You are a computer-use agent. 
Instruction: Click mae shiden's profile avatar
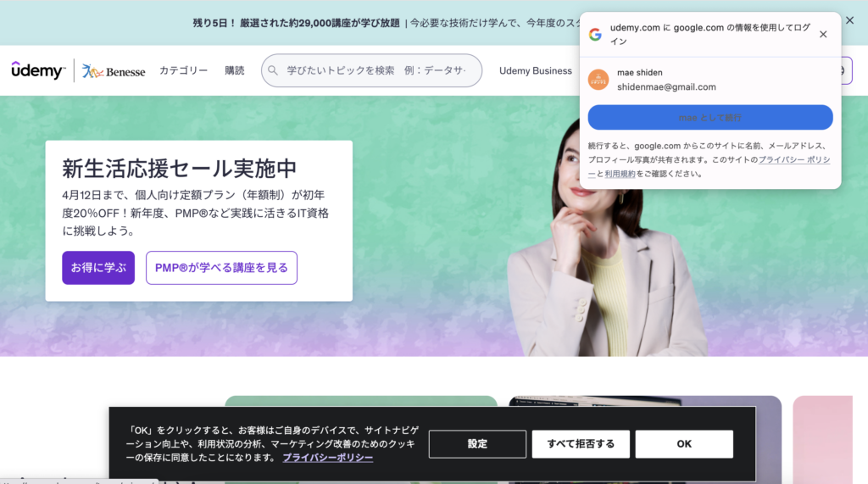598,80
